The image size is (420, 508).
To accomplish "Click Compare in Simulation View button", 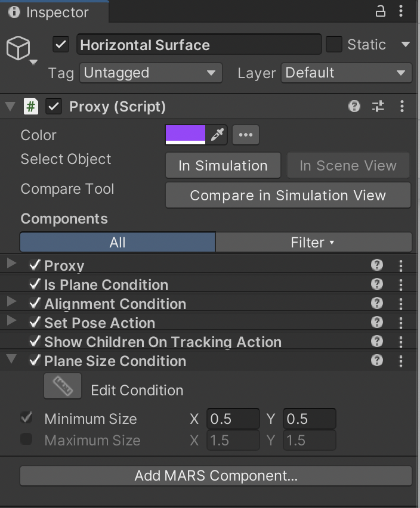I will click(x=288, y=196).
